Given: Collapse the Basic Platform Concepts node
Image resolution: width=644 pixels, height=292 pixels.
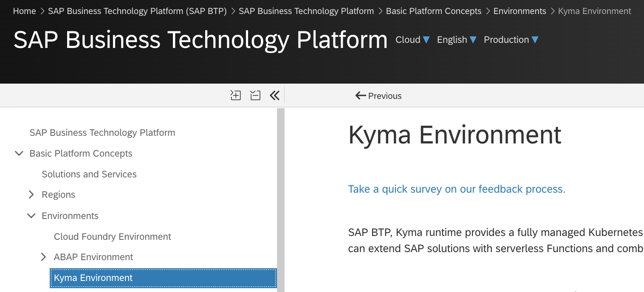Looking at the screenshot, I should click(x=19, y=154).
